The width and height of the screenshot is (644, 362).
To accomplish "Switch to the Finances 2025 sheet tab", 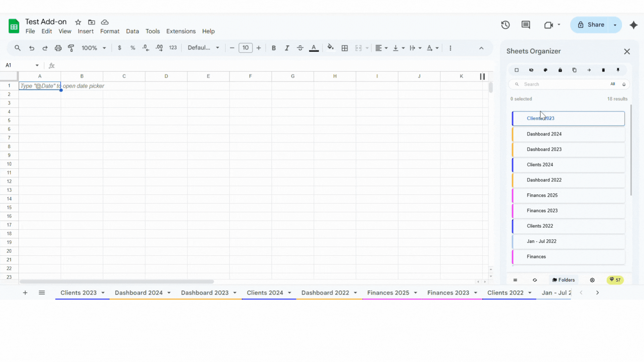I will point(388,292).
